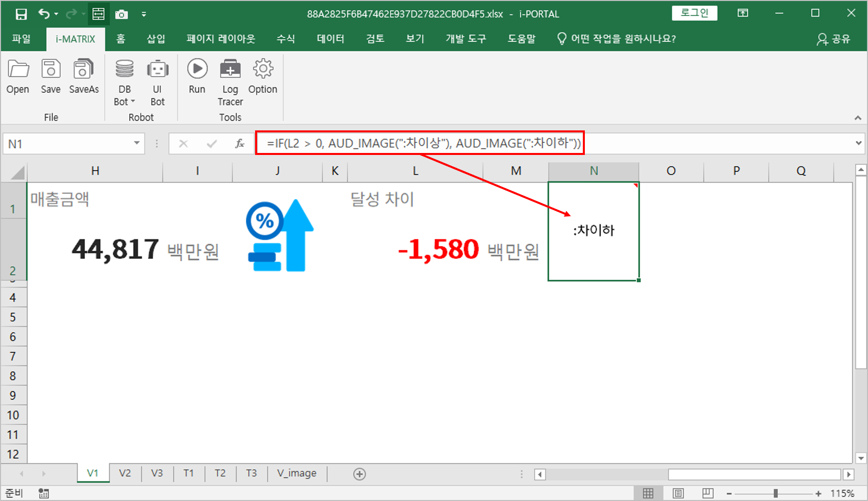868x501 pixels.
Task: Click the camera icon in quick access toolbar
Action: point(121,15)
